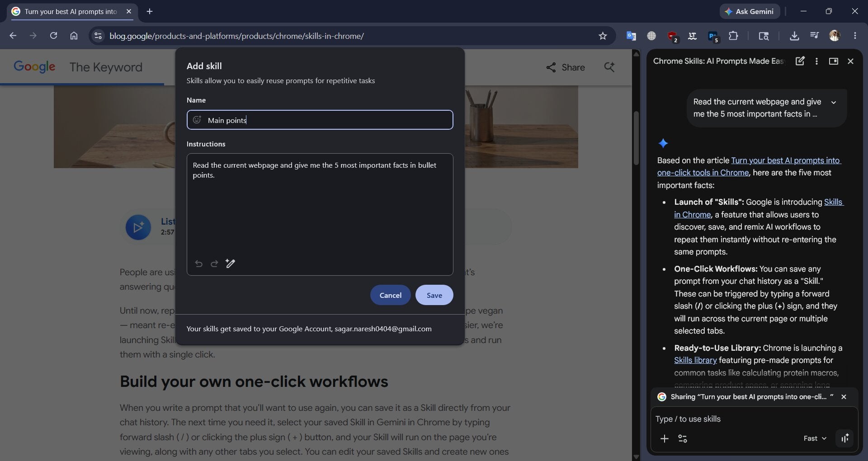Refine instructions with the magic pen icon
Viewport: 868px width, 461px height.
tap(230, 263)
